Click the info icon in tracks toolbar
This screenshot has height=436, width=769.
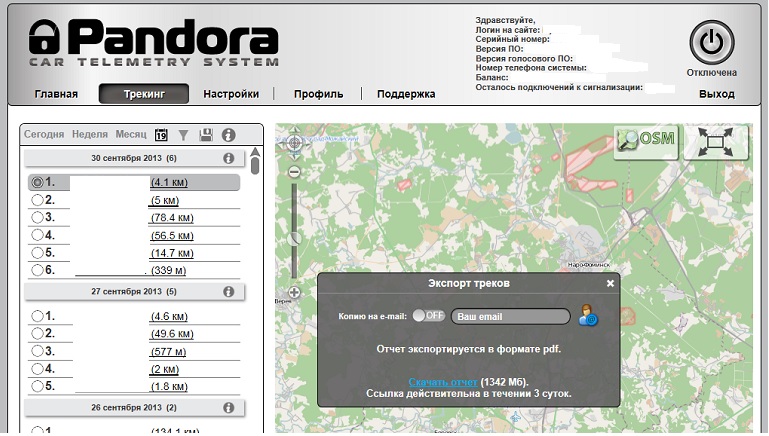[228, 135]
